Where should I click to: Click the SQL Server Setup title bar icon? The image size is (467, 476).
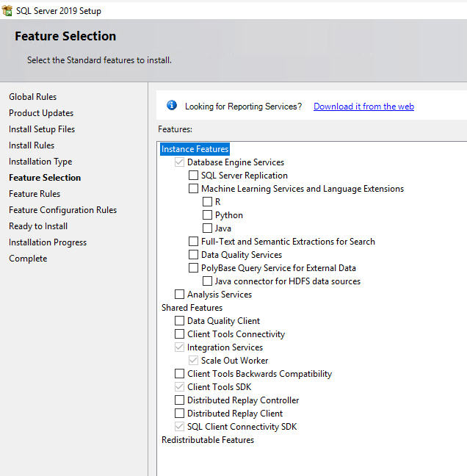(7, 10)
